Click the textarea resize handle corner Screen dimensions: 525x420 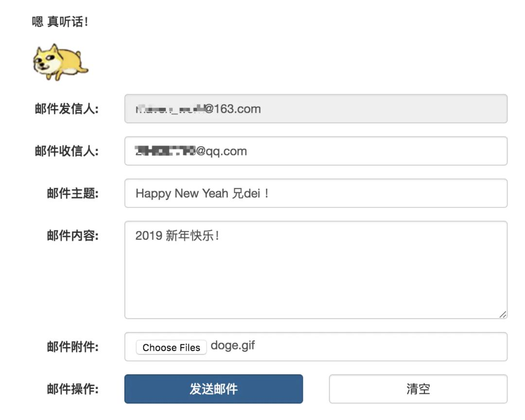pos(503,315)
